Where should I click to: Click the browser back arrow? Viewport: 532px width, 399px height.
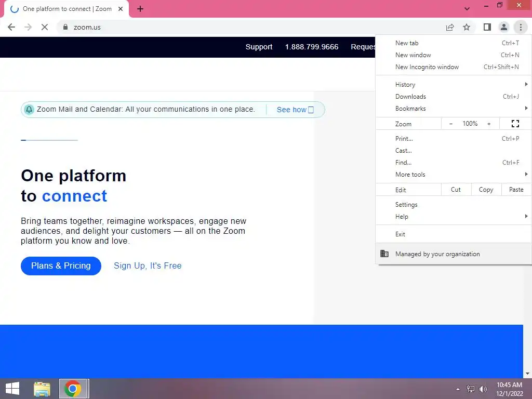[x=11, y=27]
